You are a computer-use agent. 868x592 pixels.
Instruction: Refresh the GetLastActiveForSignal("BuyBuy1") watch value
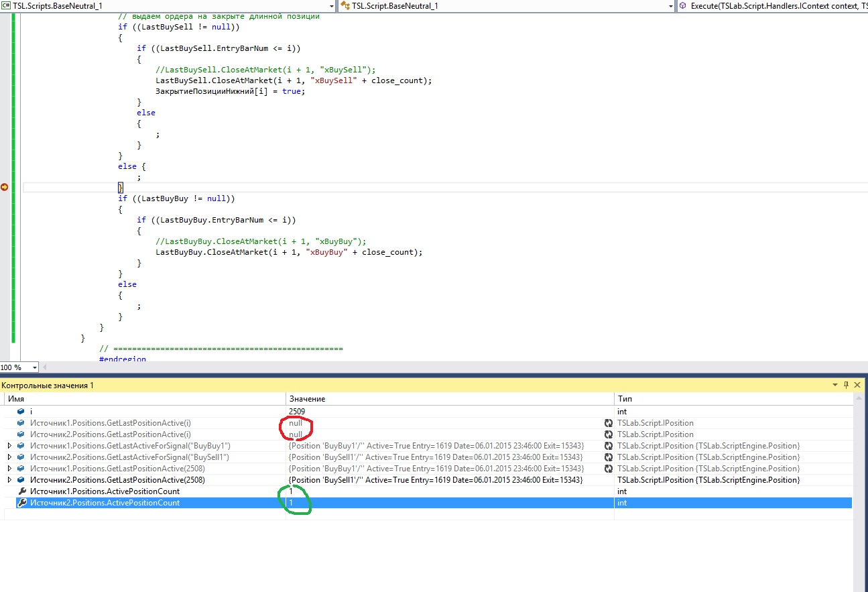tap(609, 446)
